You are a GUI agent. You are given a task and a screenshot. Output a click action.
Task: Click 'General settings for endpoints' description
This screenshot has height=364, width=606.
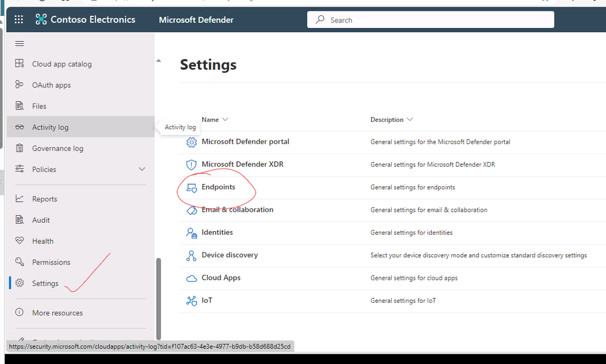tap(413, 187)
